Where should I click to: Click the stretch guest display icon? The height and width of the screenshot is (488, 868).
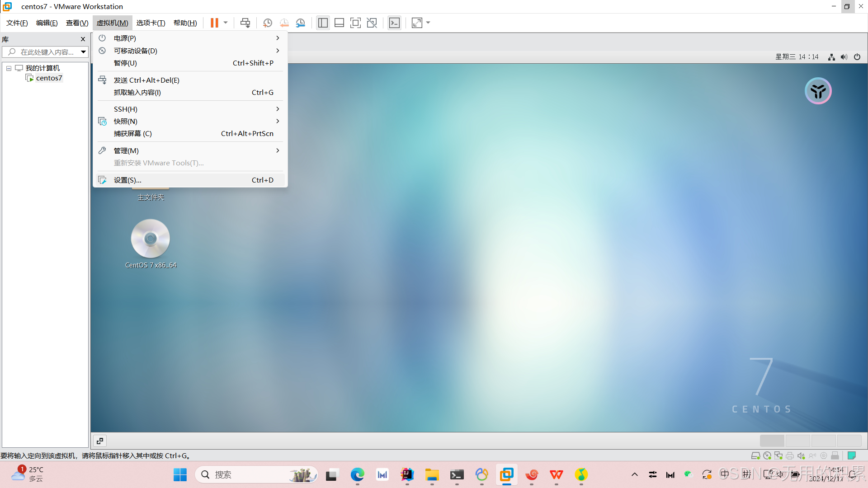point(417,23)
